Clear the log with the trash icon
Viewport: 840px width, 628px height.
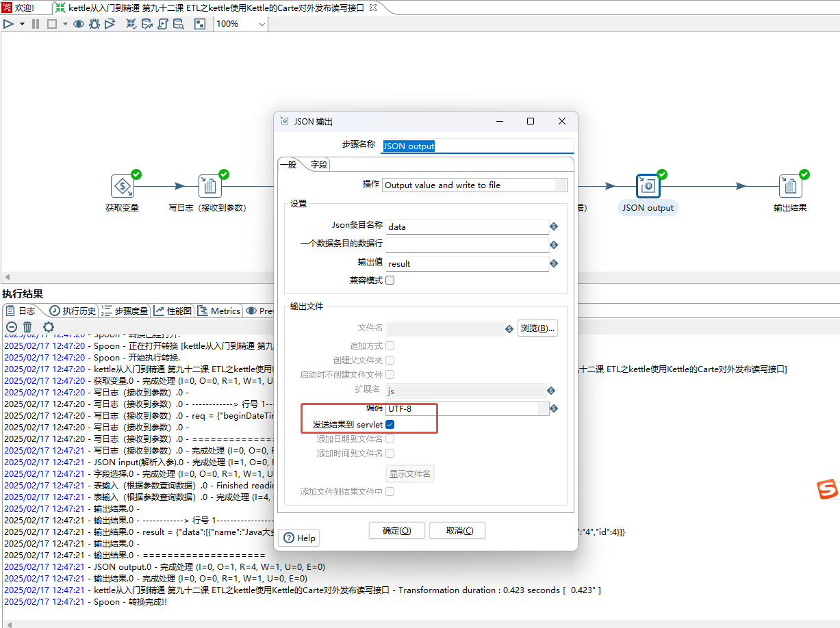pos(27,328)
